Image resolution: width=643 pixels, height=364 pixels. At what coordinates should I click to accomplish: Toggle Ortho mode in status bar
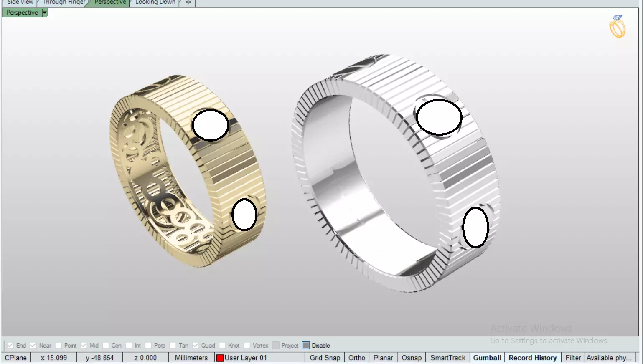click(x=357, y=358)
